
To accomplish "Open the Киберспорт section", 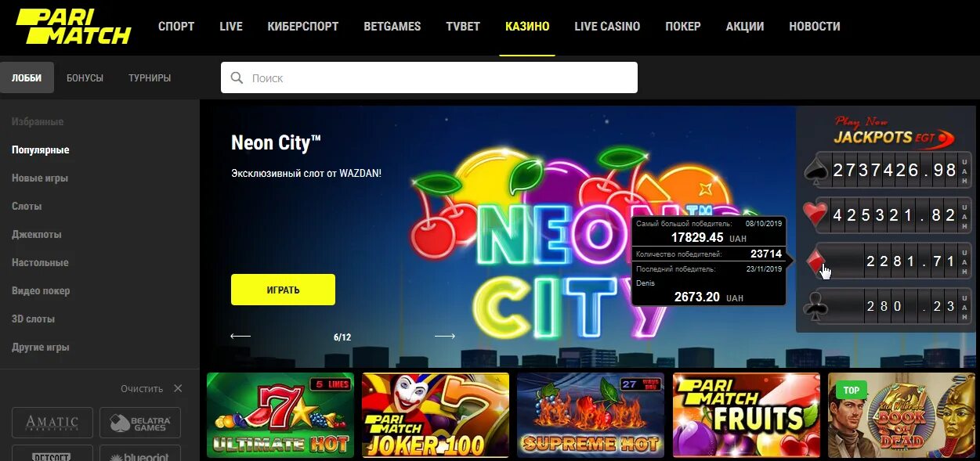I will pyautogui.click(x=303, y=27).
